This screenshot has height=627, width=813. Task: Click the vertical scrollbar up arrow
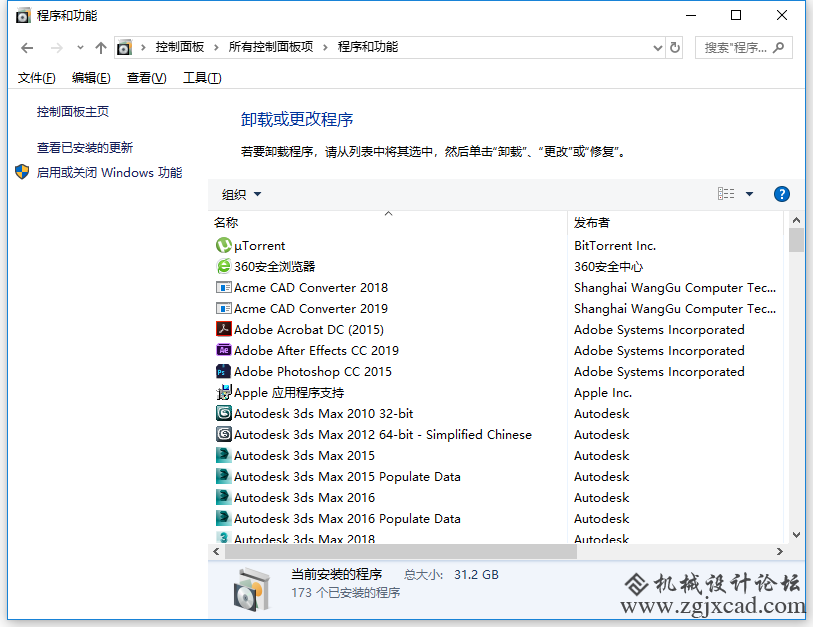(x=796, y=220)
